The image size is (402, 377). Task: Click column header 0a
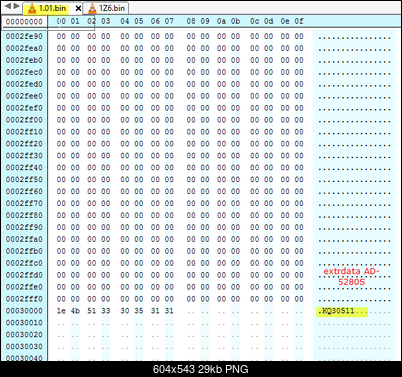coord(221,21)
